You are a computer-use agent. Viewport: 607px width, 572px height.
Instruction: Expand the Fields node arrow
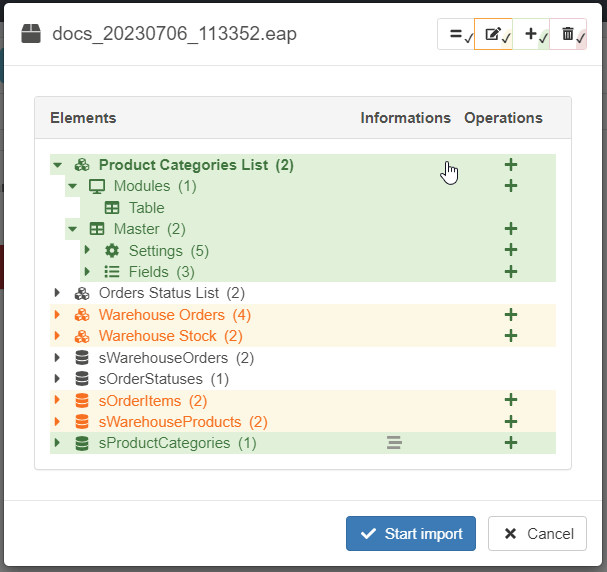pyautogui.click(x=87, y=272)
